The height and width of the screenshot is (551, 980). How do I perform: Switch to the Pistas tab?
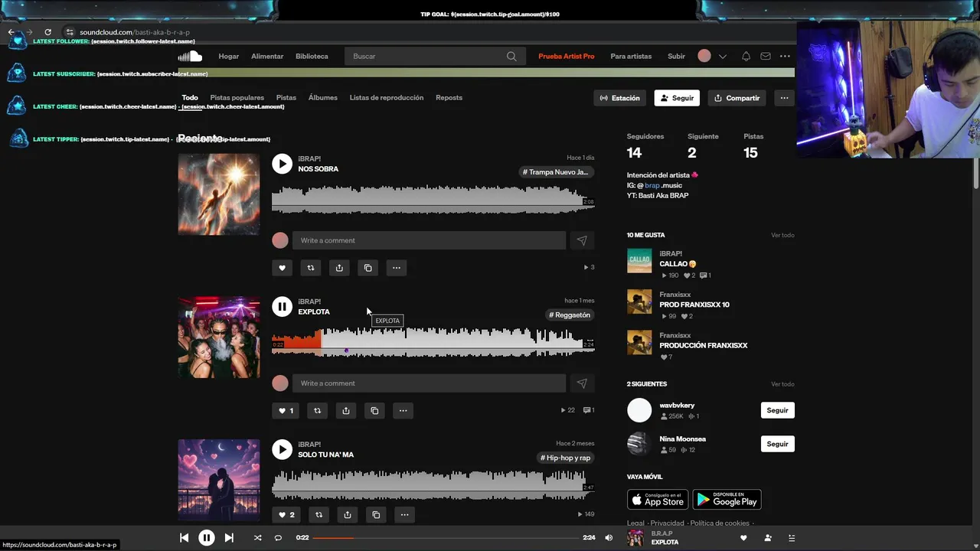(x=286, y=98)
